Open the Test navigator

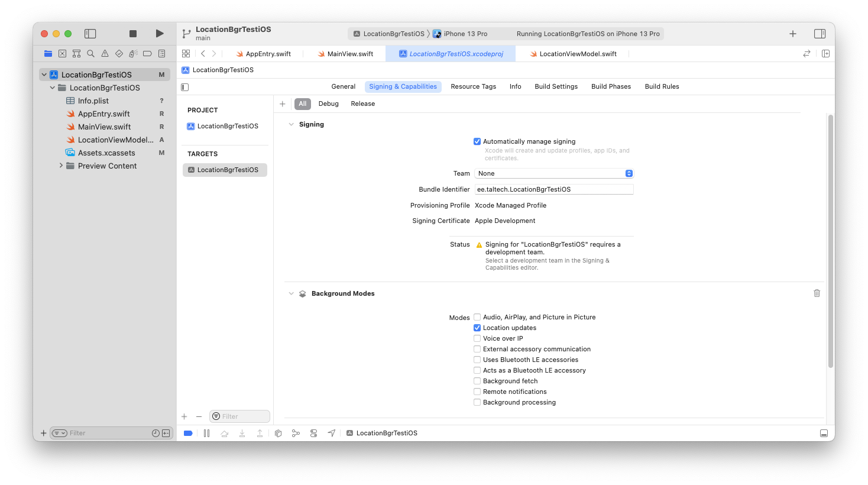119,53
